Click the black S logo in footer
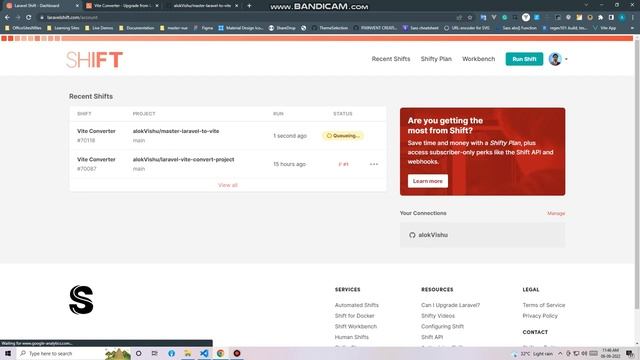This screenshot has height=360, width=640. tap(81, 300)
